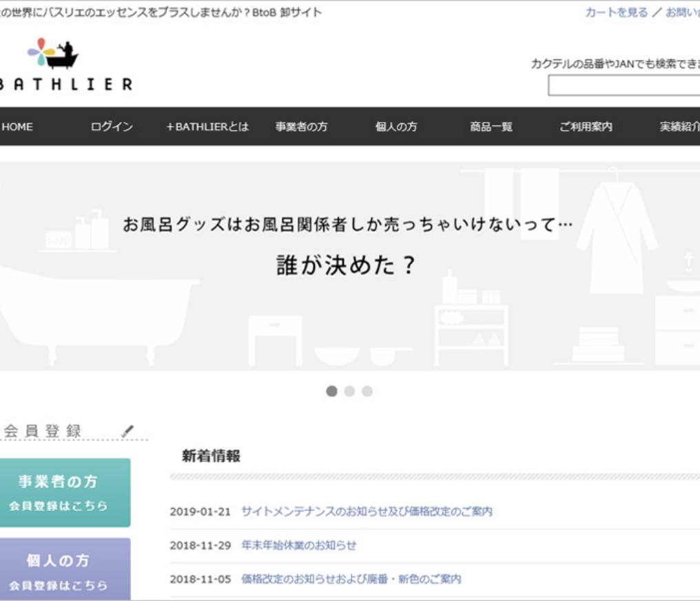Click the pencil icon beside 会員登録

coord(127,431)
